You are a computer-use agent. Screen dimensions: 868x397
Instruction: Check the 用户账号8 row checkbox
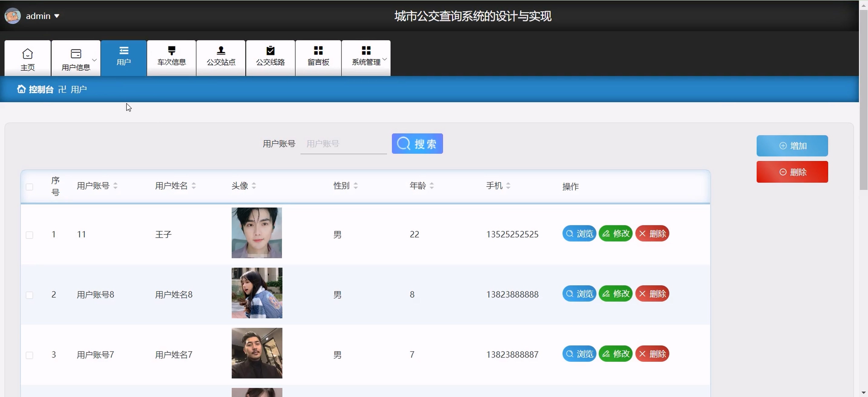[30, 295]
